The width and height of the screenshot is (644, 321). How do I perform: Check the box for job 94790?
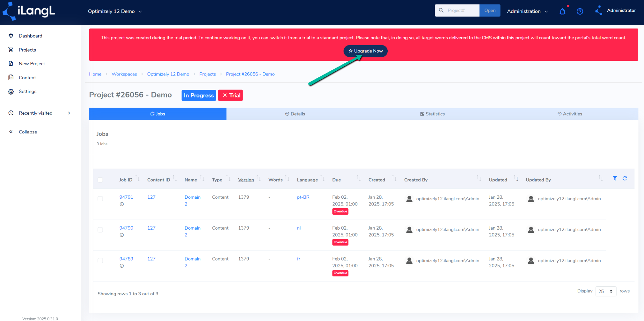pyautogui.click(x=100, y=230)
